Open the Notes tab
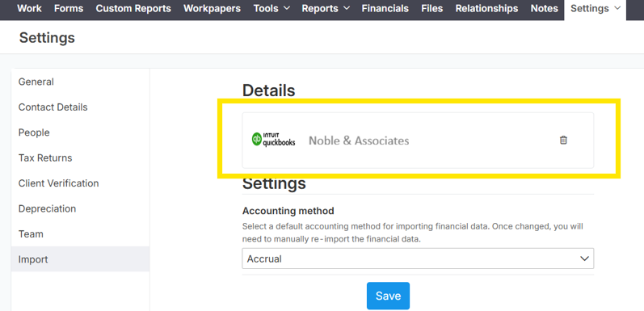This screenshot has width=644, height=311. click(x=544, y=8)
